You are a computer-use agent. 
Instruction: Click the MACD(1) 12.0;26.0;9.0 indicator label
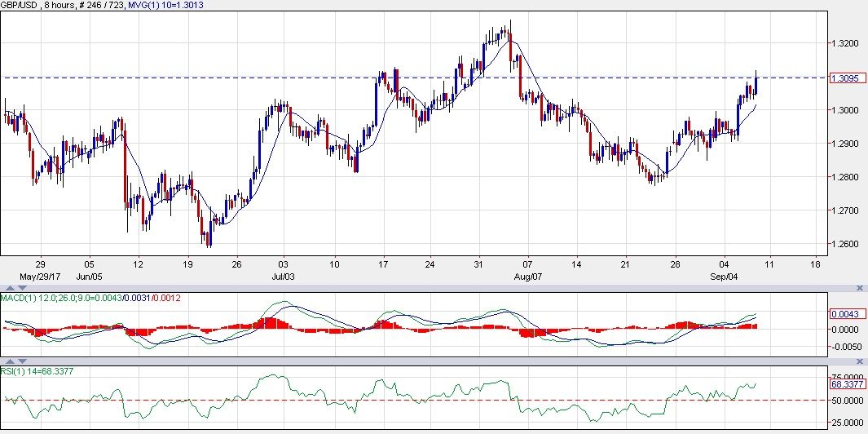[59, 298]
